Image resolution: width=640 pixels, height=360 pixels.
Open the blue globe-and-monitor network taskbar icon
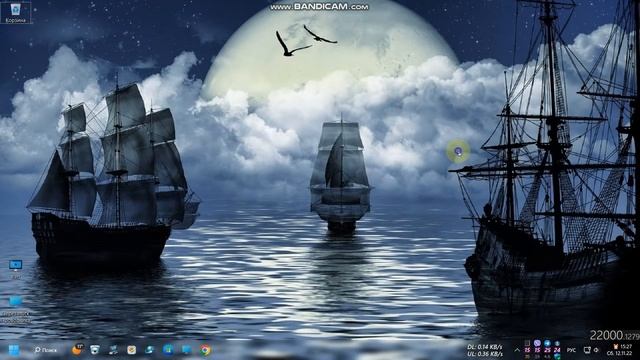click(150, 349)
